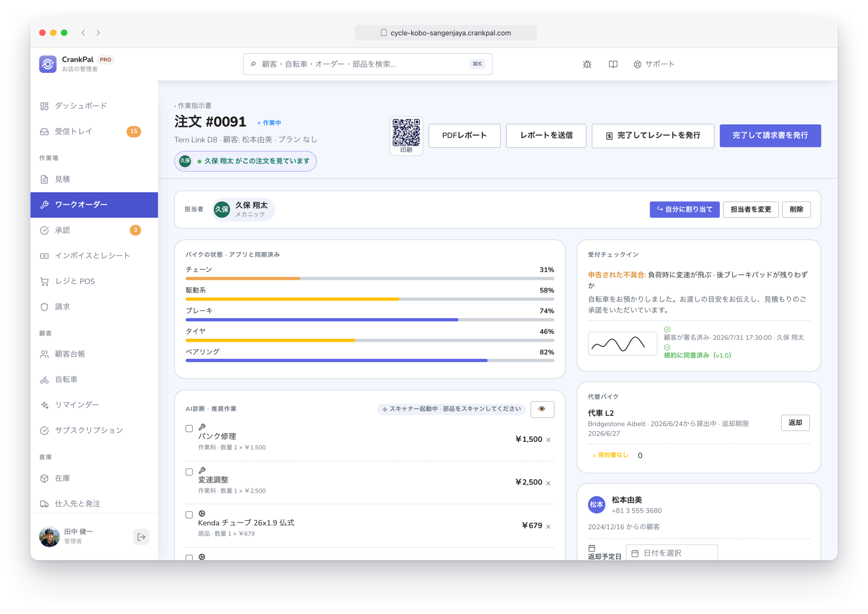This screenshot has height=614, width=868.
Task: Click the レポートを送信 button
Action: (546, 136)
